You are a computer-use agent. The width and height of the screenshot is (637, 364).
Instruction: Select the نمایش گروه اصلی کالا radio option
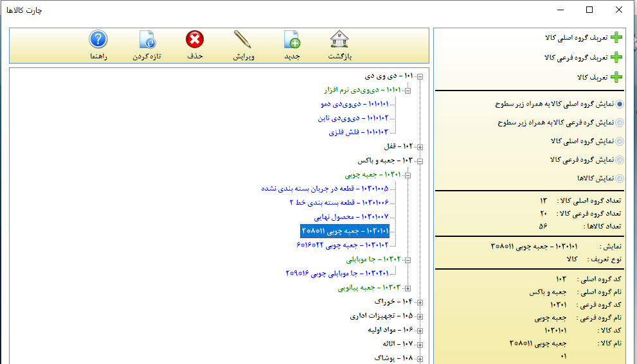click(620, 141)
